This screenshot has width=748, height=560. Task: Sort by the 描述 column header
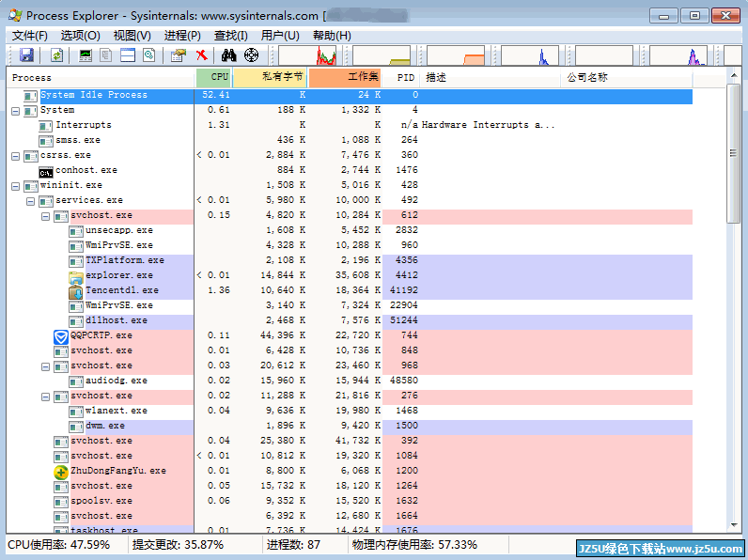tap(491, 78)
